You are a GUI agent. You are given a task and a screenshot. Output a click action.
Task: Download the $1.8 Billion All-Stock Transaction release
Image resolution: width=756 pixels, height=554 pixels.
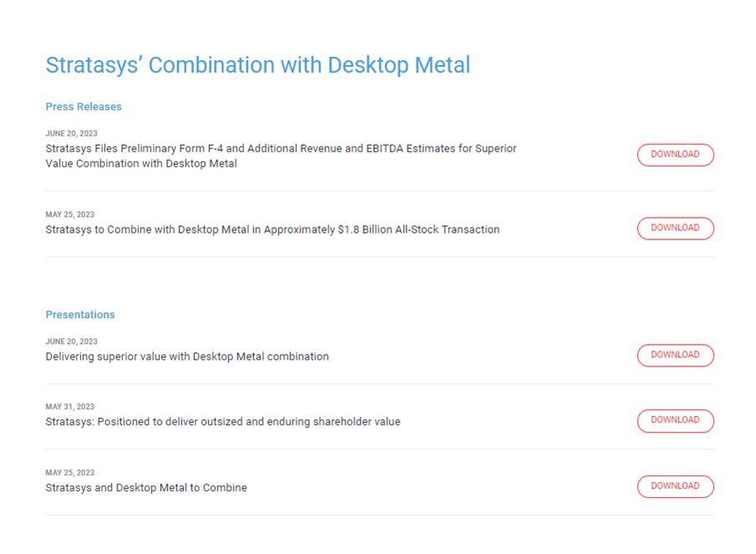675,228
